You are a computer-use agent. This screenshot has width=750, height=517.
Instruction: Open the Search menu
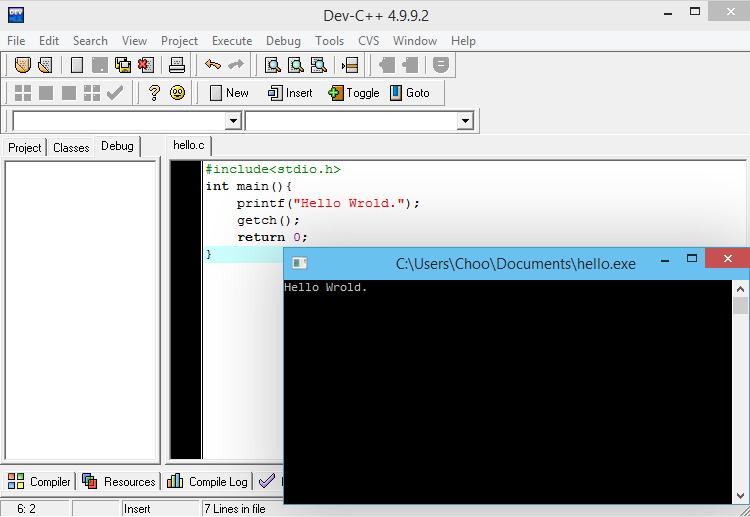[90, 41]
